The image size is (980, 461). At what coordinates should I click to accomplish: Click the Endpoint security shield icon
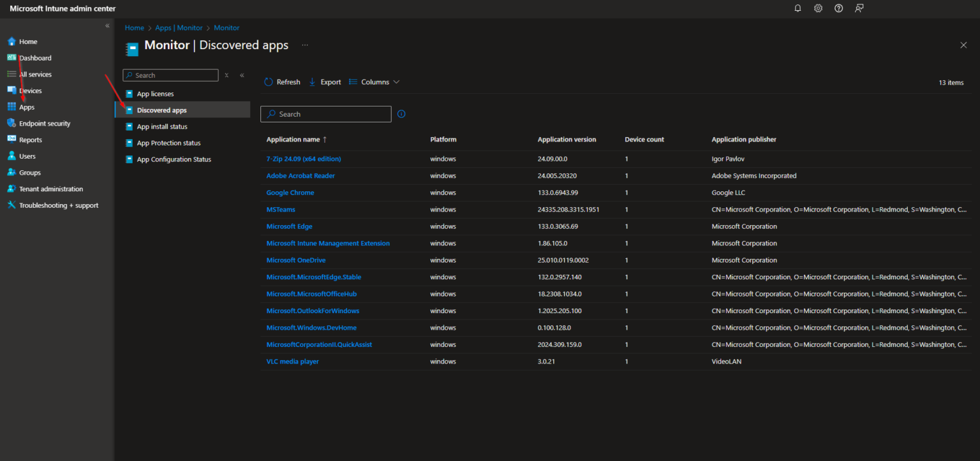11,123
